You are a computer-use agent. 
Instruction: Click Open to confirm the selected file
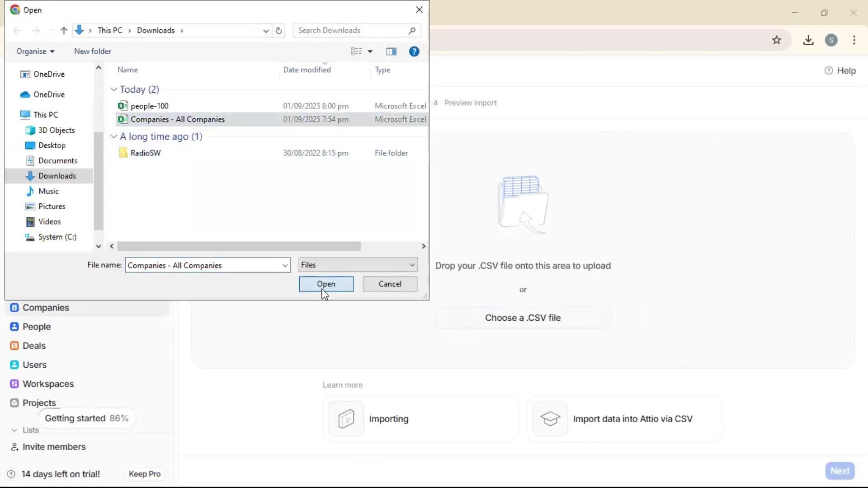pos(326,284)
